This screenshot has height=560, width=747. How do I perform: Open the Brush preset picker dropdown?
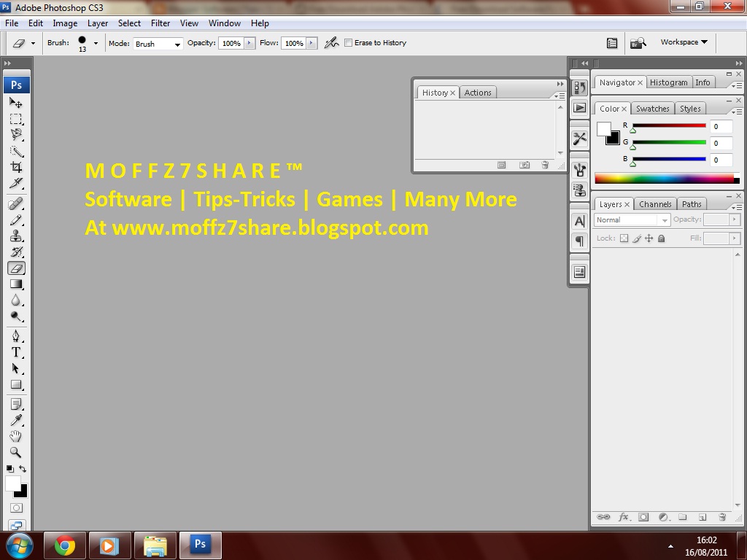[96, 43]
